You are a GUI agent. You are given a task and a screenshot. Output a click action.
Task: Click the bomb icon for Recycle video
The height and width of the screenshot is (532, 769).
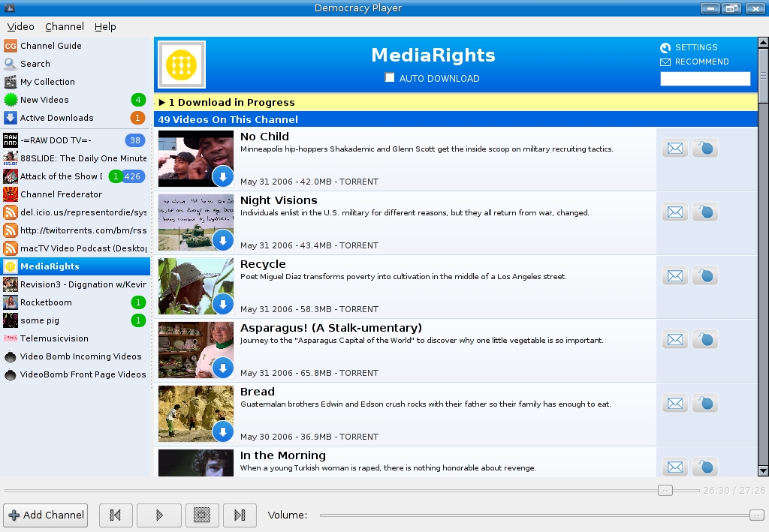click(704, 276)
